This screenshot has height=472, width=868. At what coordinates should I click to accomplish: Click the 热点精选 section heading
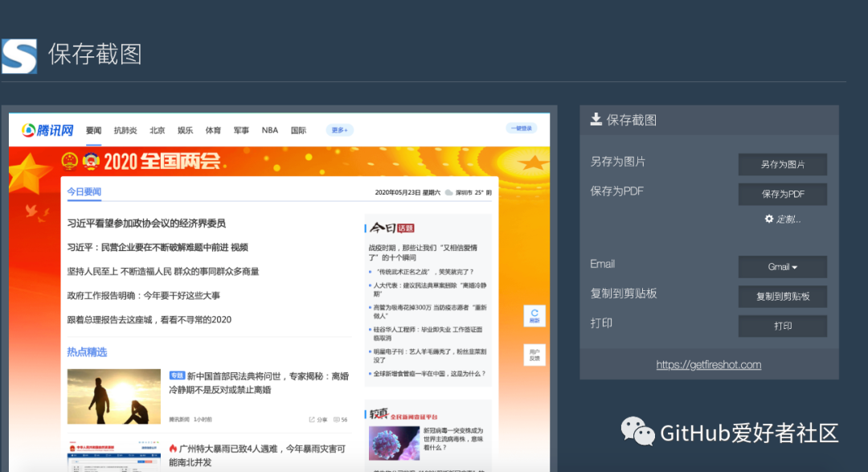pos(87,352)
